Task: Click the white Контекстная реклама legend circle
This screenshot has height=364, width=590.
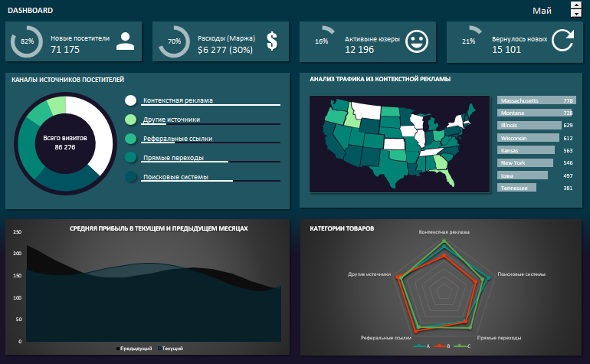Action: point(131,100)
